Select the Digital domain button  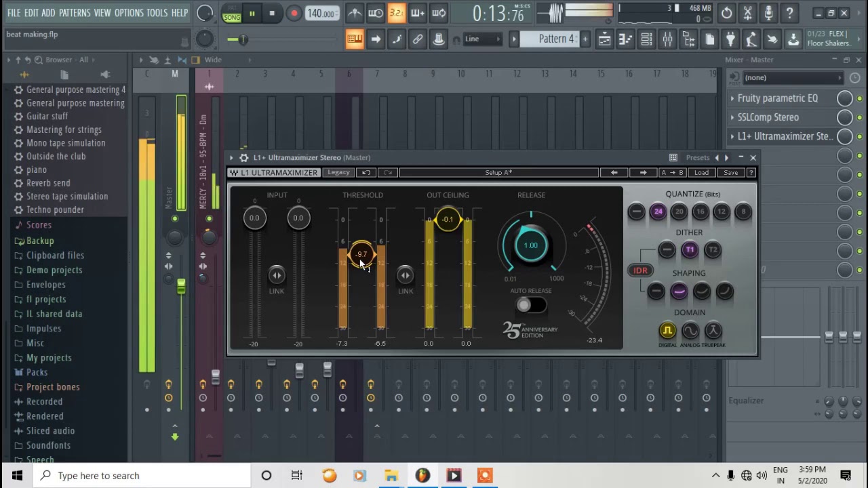pyautogui.click(x=667, y=331)
